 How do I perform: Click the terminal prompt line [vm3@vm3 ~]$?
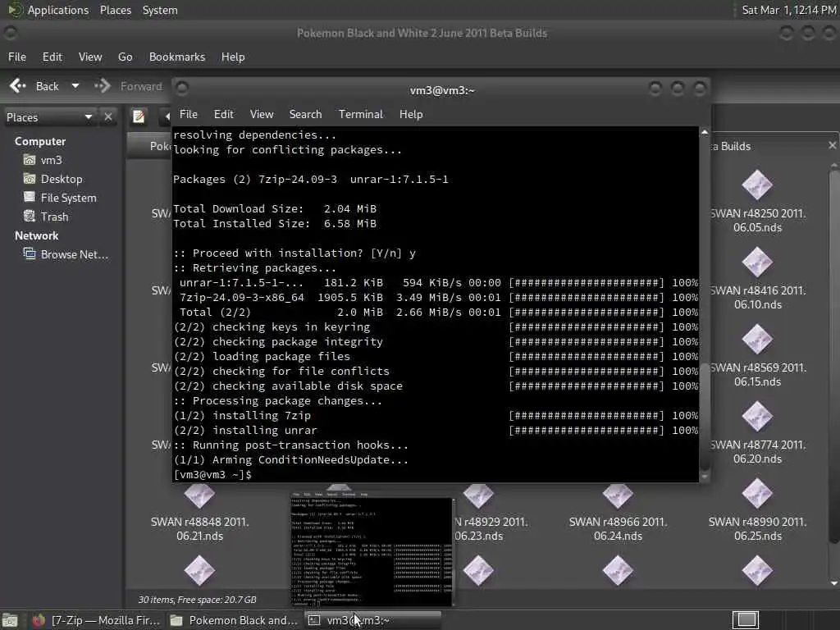(x=212, y=475)
